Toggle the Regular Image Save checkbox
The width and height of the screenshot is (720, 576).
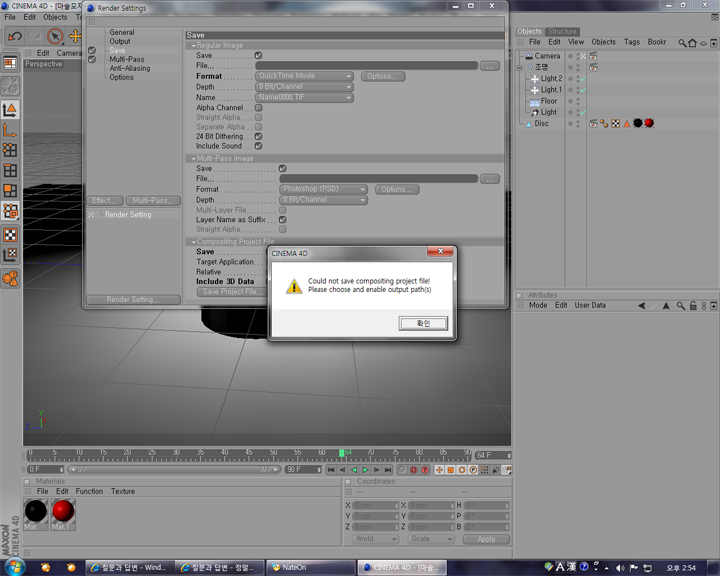(259, 56)
